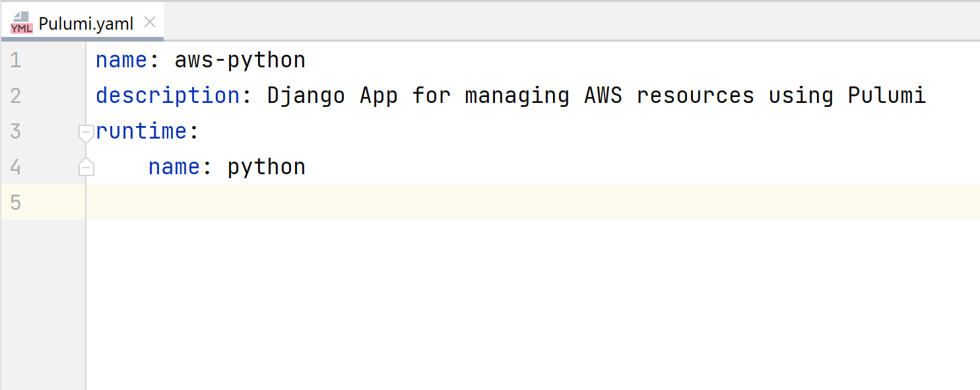Image resolution: width=980 pixels, height=390 pixels.
Task: Click line number 1 in gutter
Action: coord(16,61)
